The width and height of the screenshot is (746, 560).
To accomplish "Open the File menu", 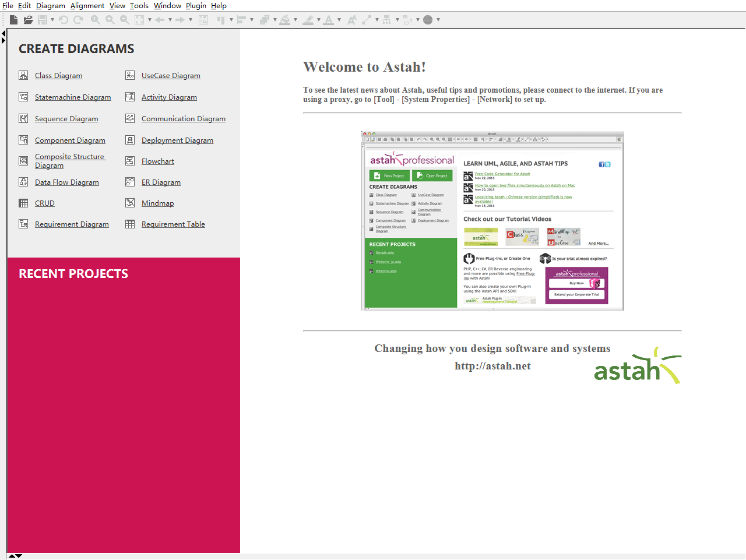I will click(x=8, y=5).
